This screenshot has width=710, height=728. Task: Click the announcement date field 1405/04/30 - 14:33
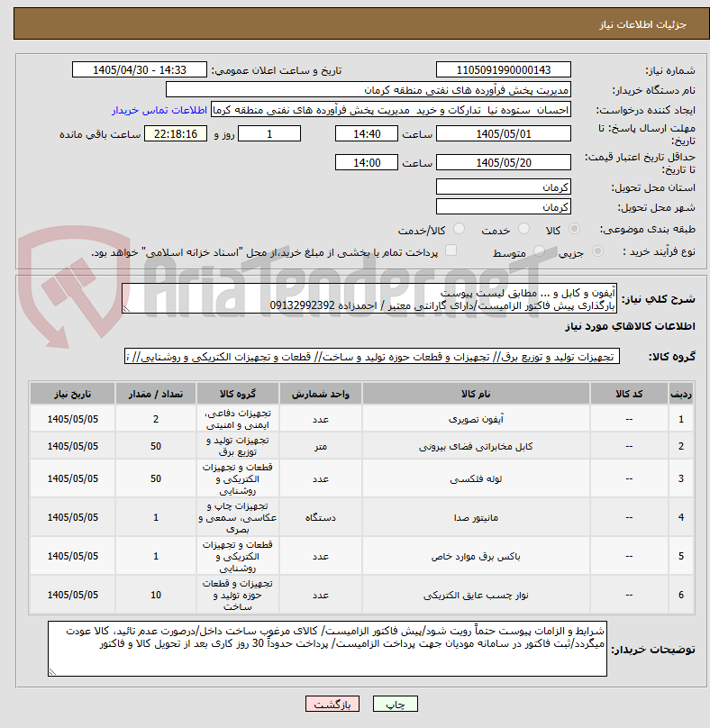[140, 70]
